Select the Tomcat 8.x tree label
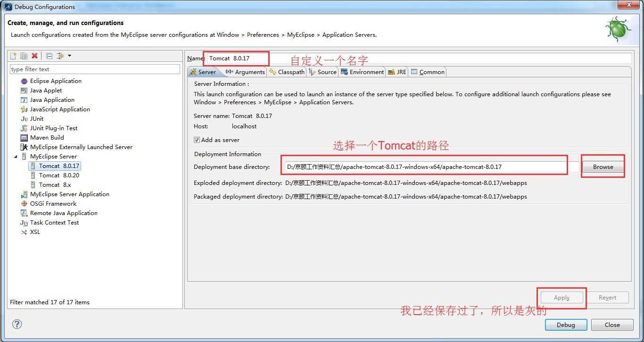Image resolution: width=644 pixels, height=342 pixels. 55,185
